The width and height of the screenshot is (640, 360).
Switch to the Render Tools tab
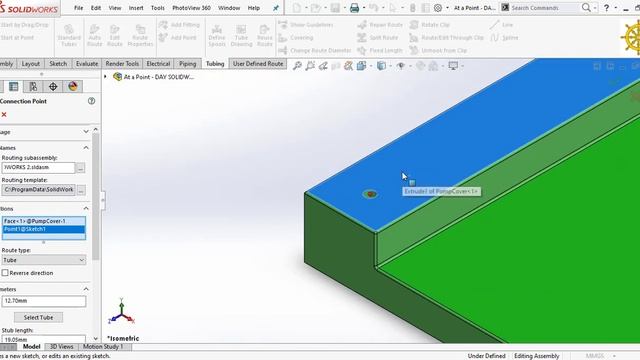coord(122,64)
